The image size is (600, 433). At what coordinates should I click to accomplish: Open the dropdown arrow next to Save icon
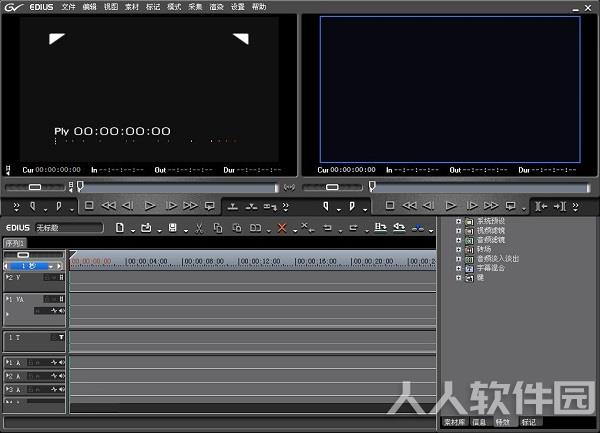[x=186, y=231]
